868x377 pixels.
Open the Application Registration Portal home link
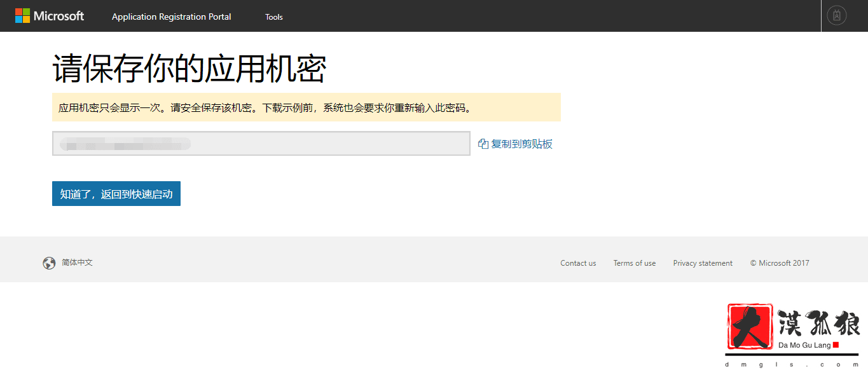171,17
